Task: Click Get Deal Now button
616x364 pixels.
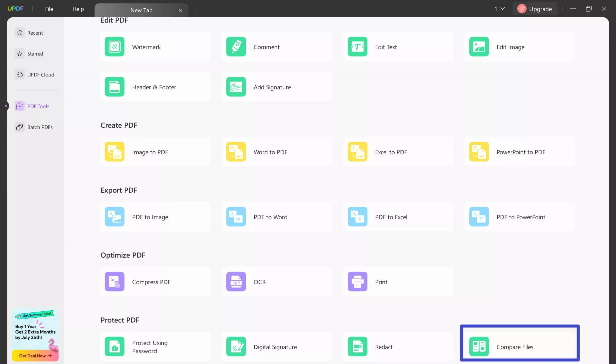Action: (x=35, y=355)
